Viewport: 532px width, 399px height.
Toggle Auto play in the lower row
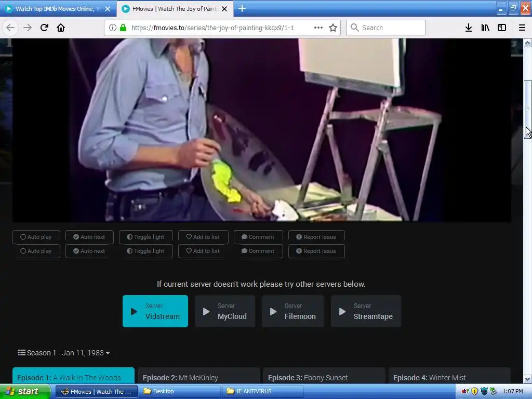click(x=36, y=251)
